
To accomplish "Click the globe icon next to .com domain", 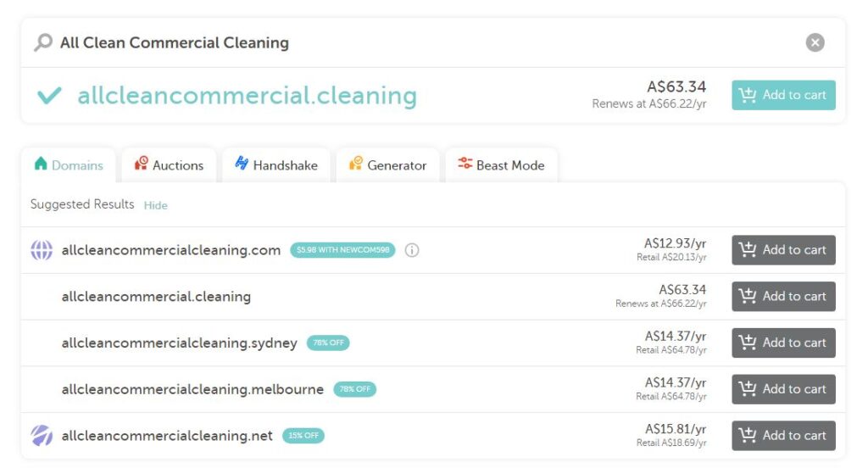I will point(42,250).
